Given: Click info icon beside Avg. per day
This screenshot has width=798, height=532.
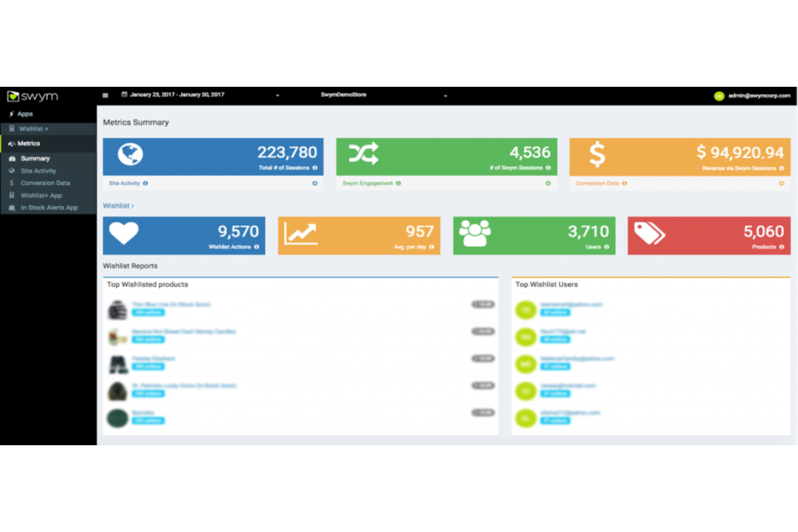Looking at the screenshot, I should (431, 247).
